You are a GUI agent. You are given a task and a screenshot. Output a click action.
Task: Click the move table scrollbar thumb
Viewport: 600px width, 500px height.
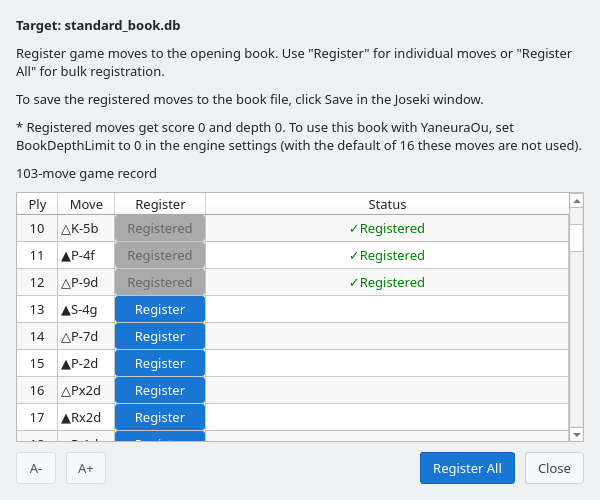576,237
